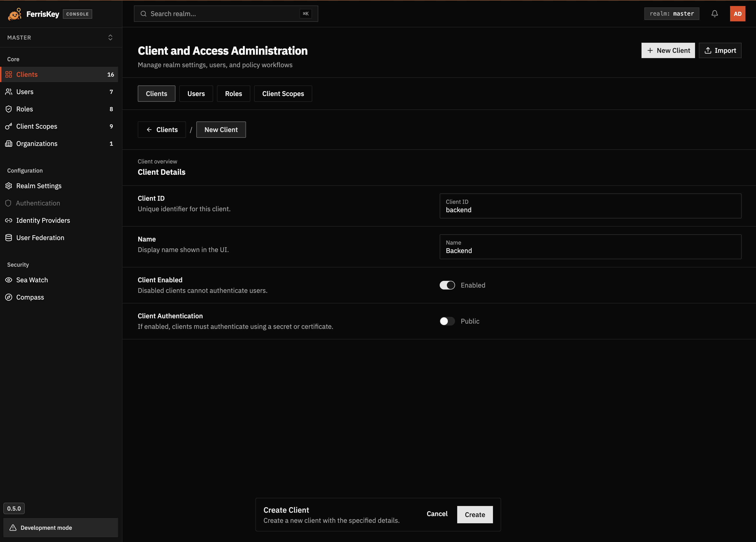Click the Enabled label next to toggle
756x542 pixels.
[x=473, y=285]
